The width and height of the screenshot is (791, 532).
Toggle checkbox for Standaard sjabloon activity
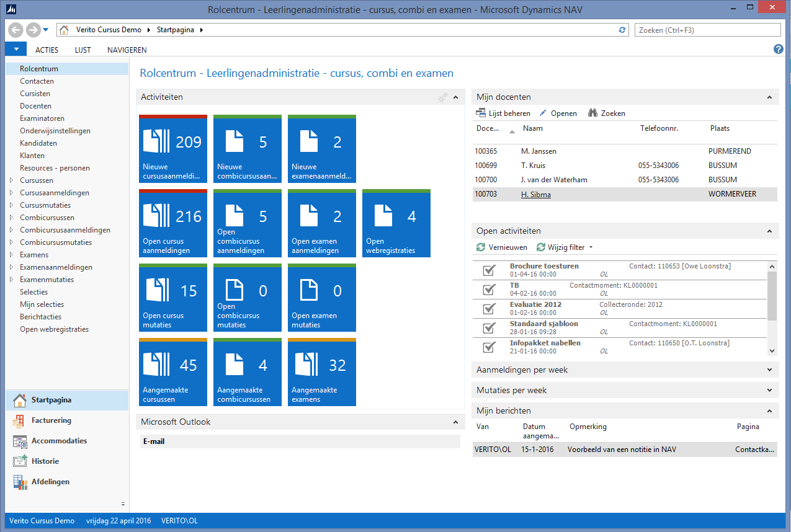pos(489,327)
